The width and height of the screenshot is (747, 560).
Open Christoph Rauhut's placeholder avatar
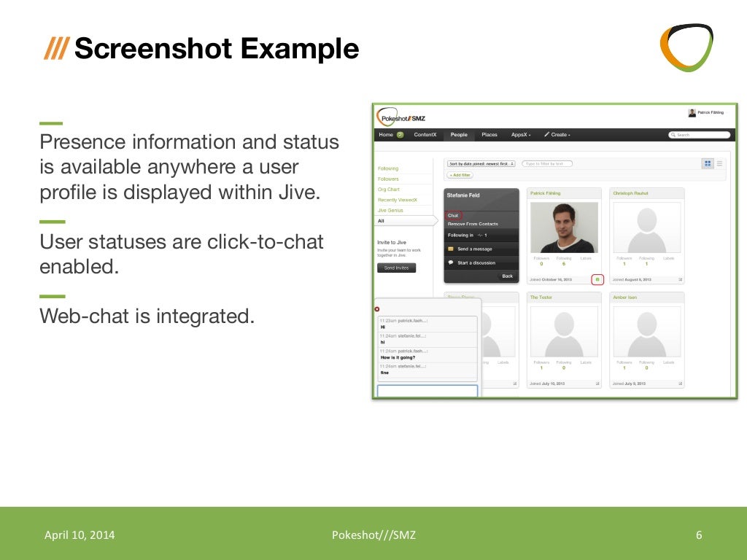tap(646, 227)
